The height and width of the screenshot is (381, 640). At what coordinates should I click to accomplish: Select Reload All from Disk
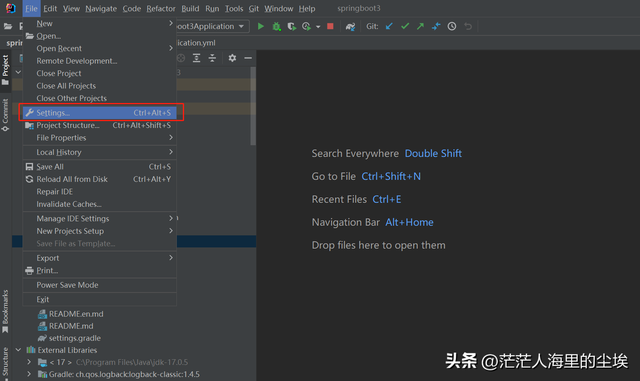[100, 179]
